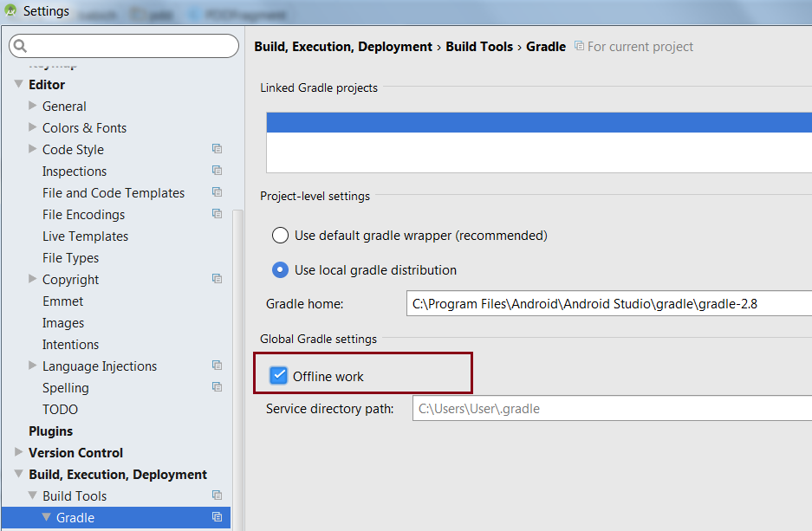The width and height of the screenshot is (812, 531).
Task: Open the Live Templates settings page
Action: [x=85, y=236]
